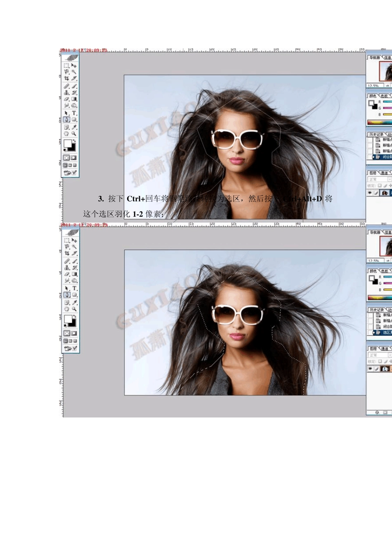Select the Zoom magnifier tool in lower screenshot

click(74, 309)
